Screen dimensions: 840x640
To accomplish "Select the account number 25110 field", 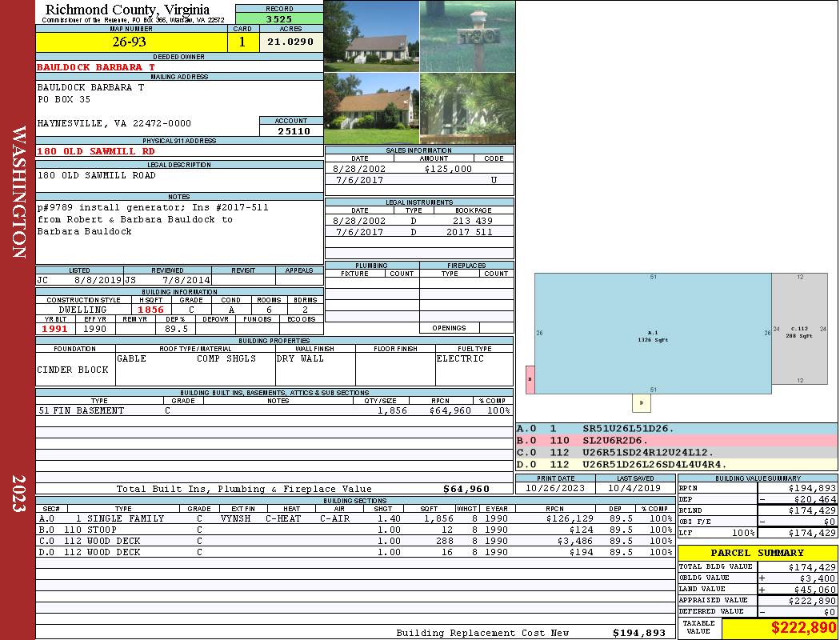I will (291, 130).
